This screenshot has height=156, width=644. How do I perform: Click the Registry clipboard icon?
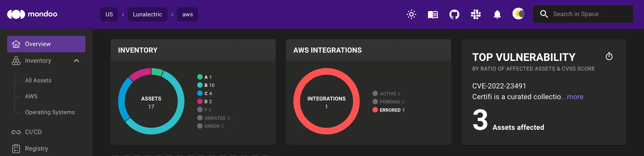16,148
